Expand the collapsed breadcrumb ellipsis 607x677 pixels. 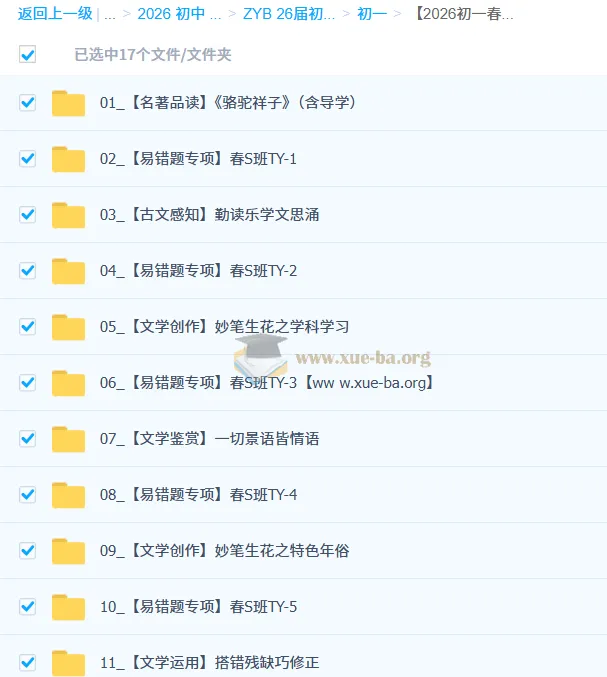click(x=110, y=14)
